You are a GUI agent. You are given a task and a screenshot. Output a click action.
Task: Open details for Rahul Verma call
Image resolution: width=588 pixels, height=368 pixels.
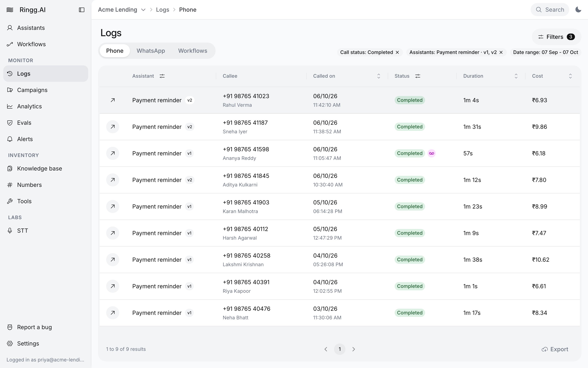tap(113, 100)
